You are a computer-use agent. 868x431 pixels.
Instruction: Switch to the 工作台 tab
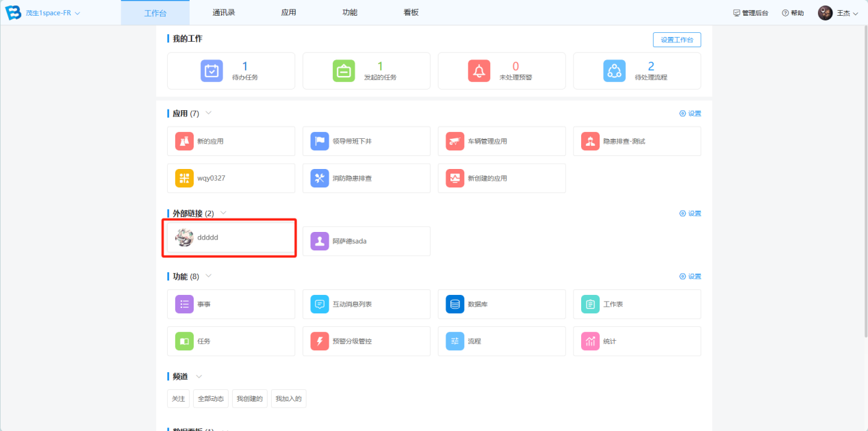155,13
